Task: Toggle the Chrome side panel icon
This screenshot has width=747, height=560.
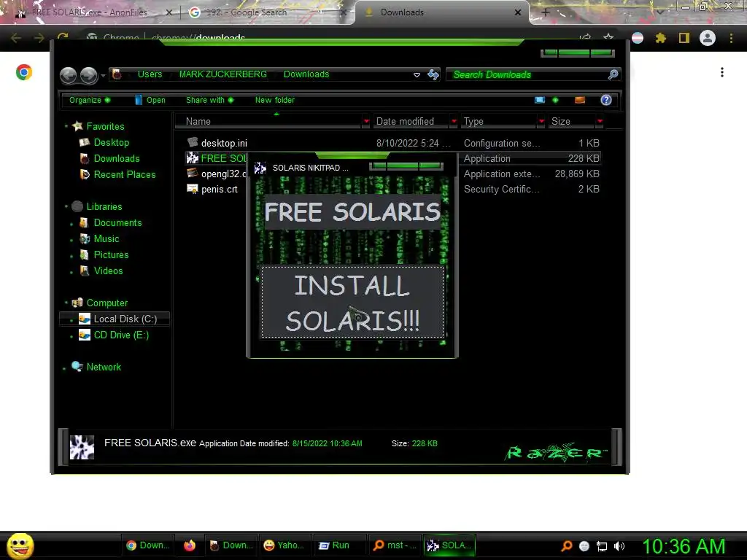Action: (x=684, y=38)
